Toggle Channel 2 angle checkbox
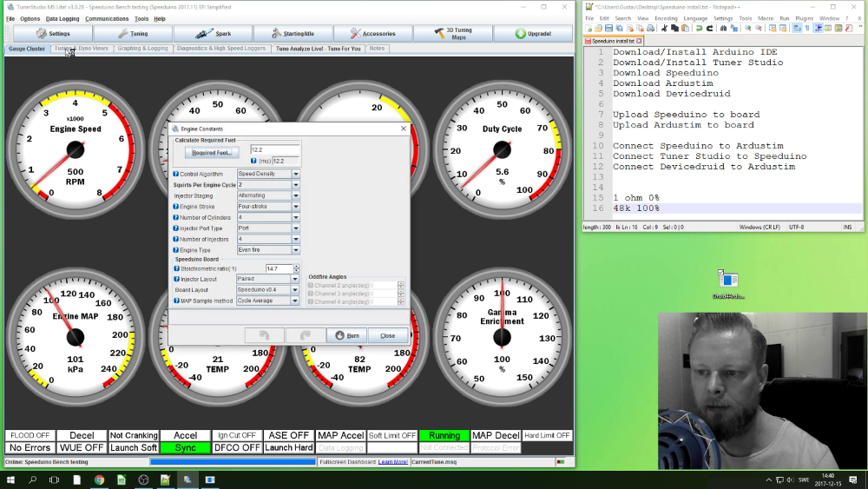Viewport: 868px width, 489px height. click(311, 285)
